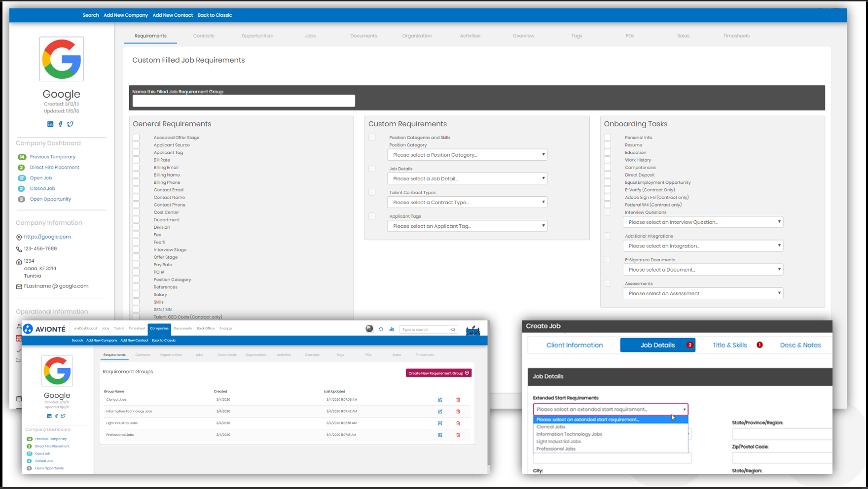Open the Talent Contract Type dropdown
This screenshot has height=489, width=868.
coord(467,202)
